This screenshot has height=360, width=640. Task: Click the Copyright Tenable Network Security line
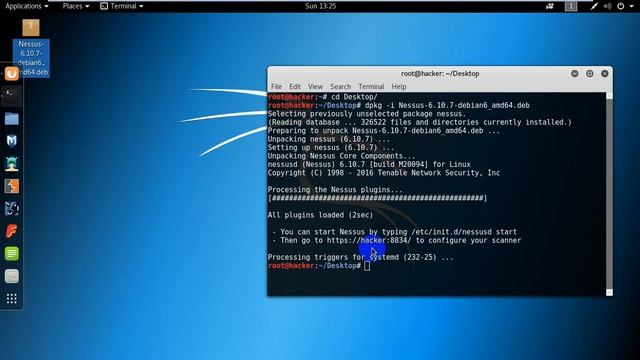(384, 173)
